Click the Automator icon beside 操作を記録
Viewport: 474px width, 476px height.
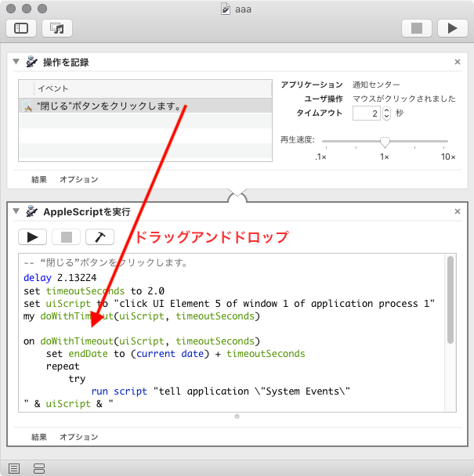[31, 62]
